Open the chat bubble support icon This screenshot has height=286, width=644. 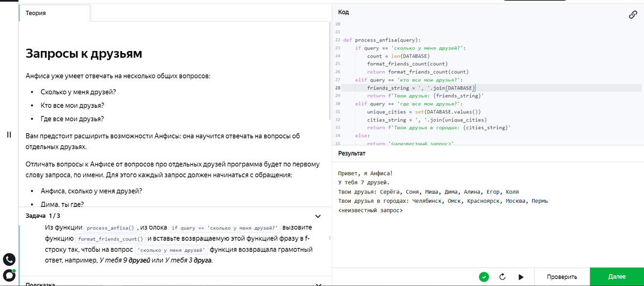pyautogui.click(x=9, y=275)
